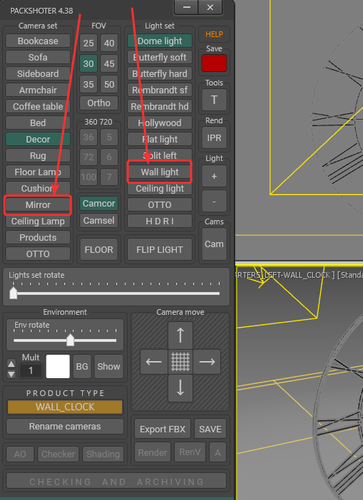Switch FOV to Ortho
The height and width of the screenshot is (500, 363).
(99, 103)
